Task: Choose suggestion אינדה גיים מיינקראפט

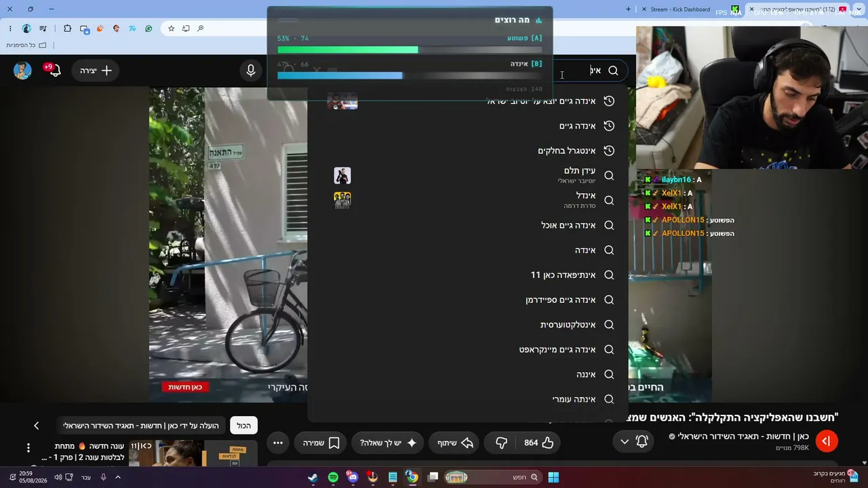Action: pos(468,350)
